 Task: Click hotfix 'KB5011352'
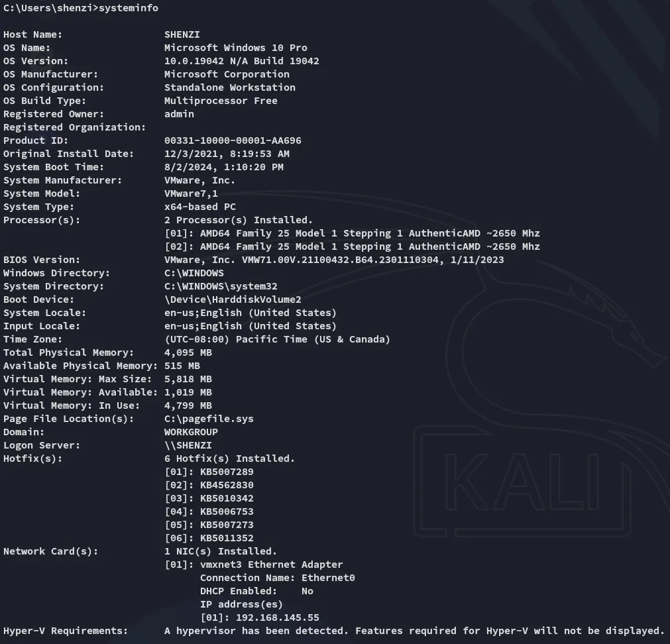227,538
